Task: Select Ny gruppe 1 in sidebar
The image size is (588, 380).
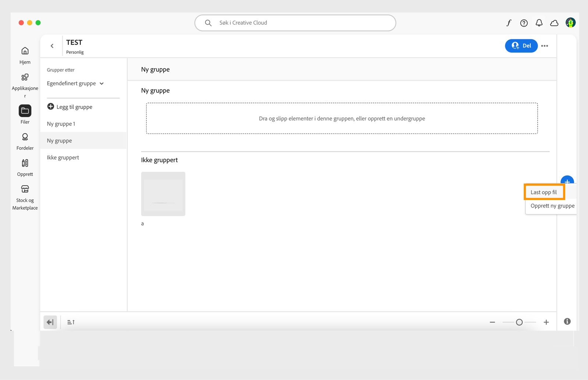Action: coord(83,124)
